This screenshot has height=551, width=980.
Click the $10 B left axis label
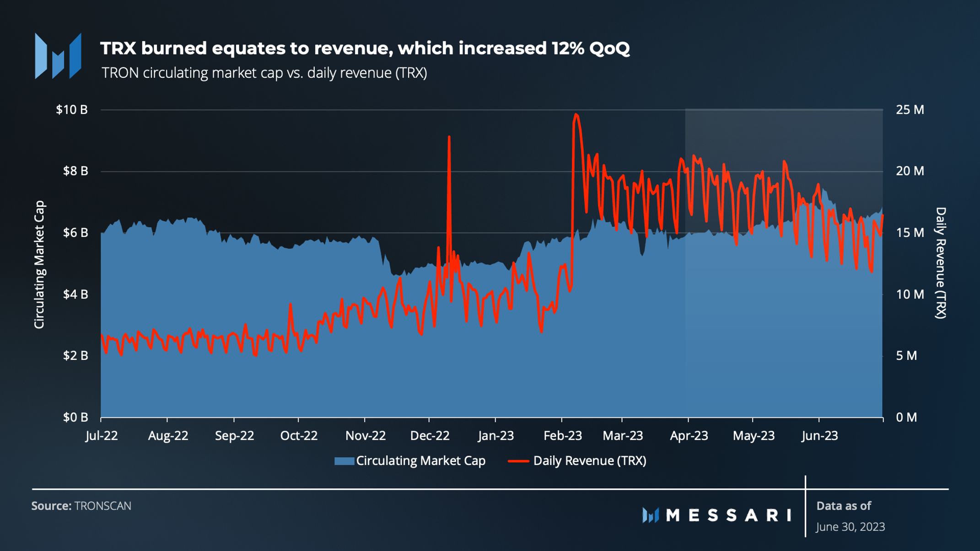(72, 110)
